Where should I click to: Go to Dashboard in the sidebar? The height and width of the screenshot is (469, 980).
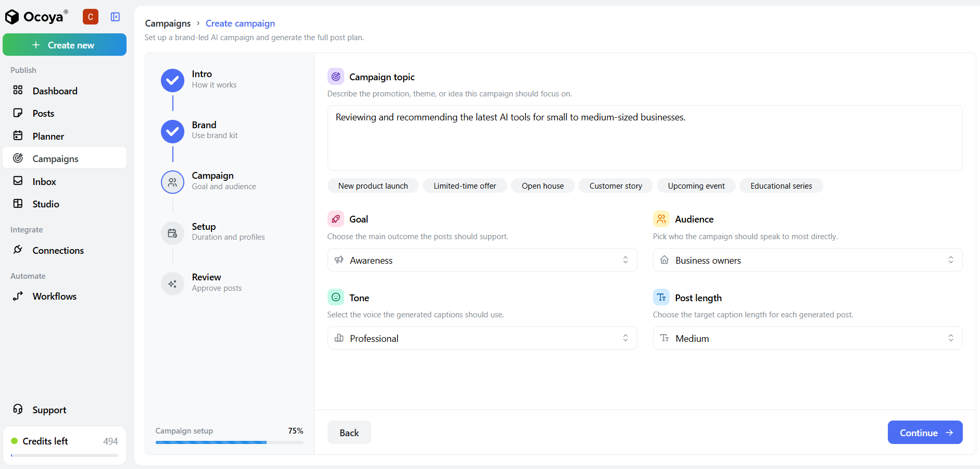pos(65,91)
